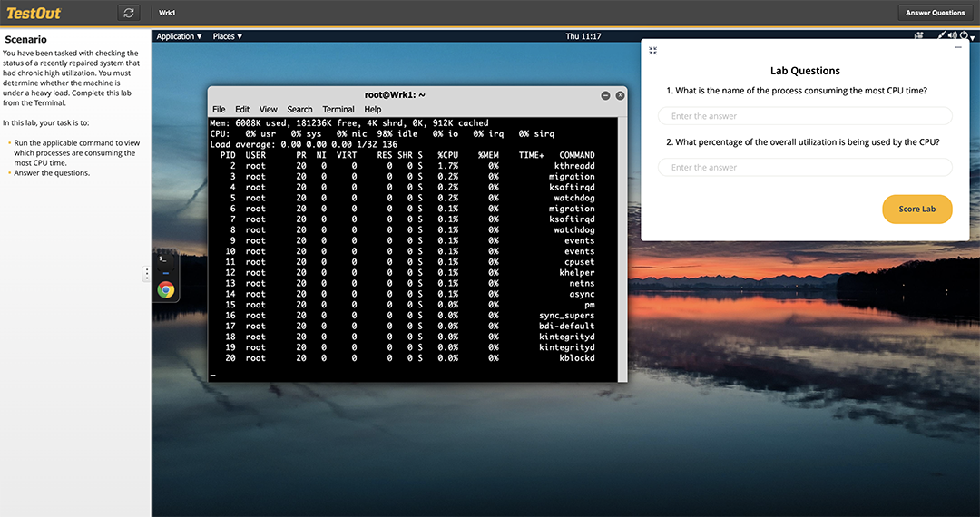Image resolution: width=980 pixels, height=517 pixels.
Task: Click the answer field for question 1
Action: 805,116
